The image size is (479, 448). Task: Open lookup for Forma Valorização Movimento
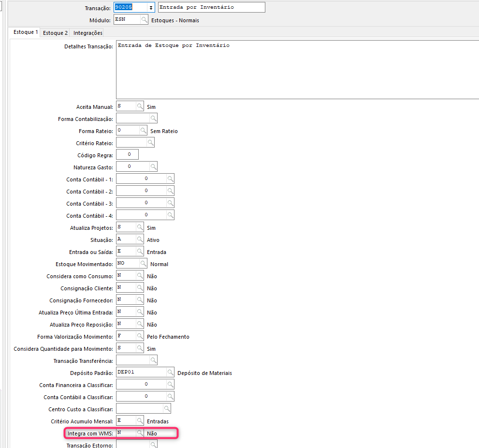click(140, 336)
